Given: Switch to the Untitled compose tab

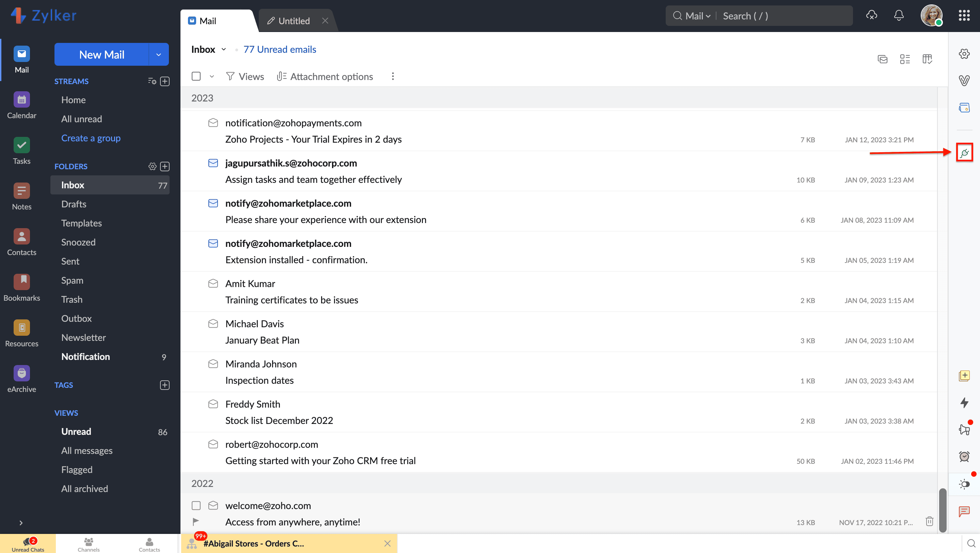Looking at the screenshot, I should (293, 21).
